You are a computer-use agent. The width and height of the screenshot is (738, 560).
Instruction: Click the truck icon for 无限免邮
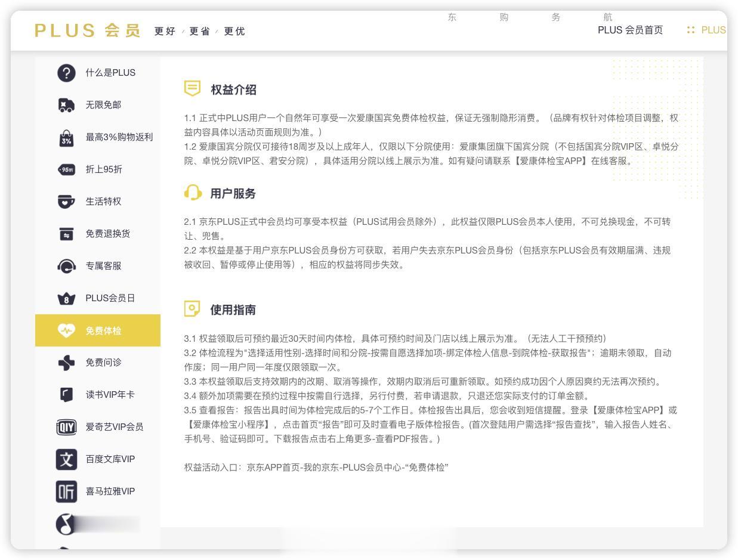click(x=66, y=105)
